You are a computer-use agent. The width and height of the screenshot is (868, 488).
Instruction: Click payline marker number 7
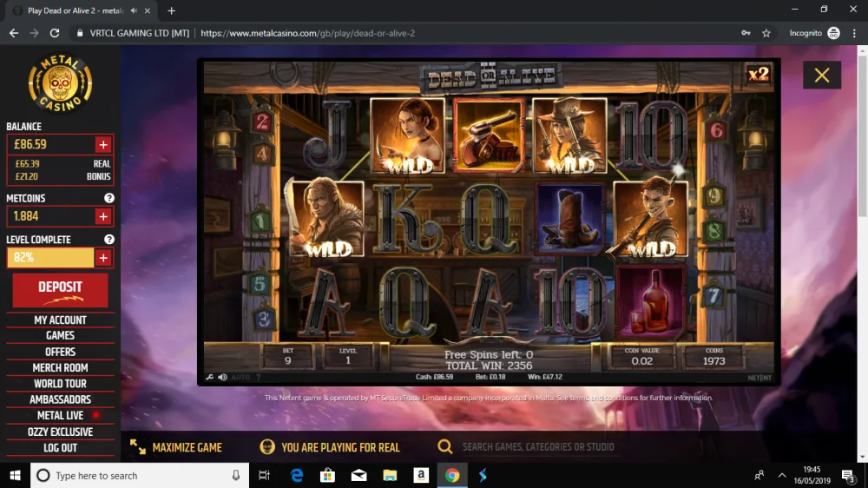click(713, 296)
